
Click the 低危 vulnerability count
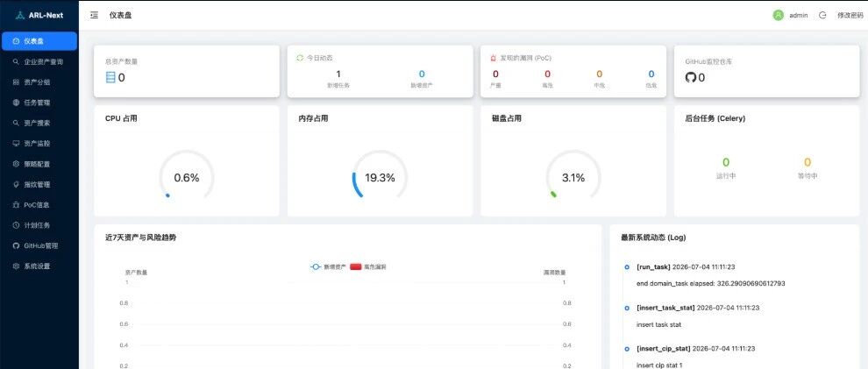(651, 75)
